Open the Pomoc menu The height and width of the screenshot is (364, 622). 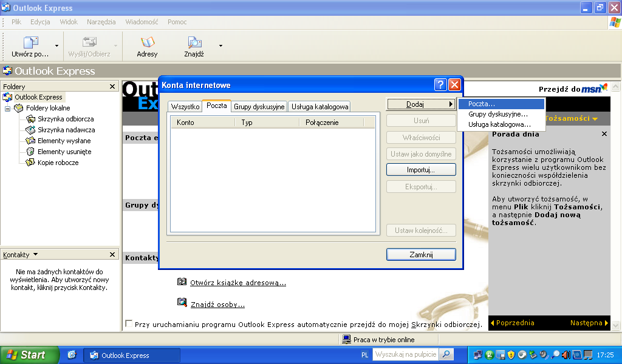177,22
